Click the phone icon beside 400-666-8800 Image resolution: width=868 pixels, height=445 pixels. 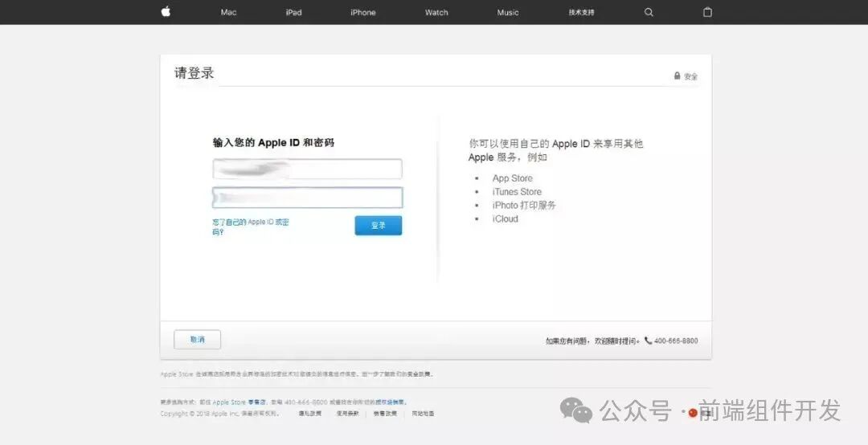[649, 341]
